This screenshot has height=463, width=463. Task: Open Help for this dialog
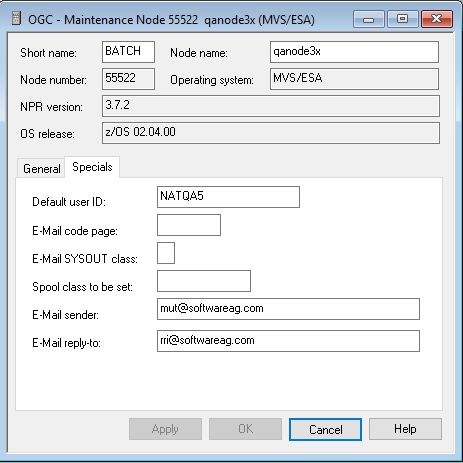(x=405, y=429)
